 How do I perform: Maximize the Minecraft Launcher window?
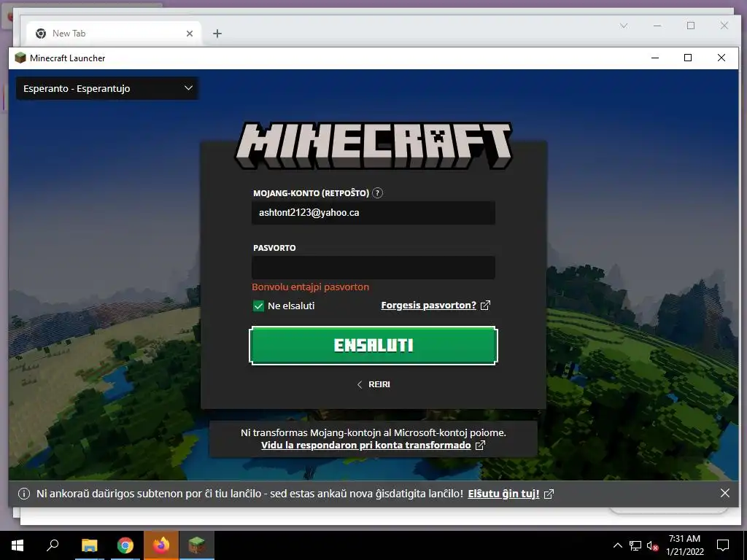coord(687,58)
